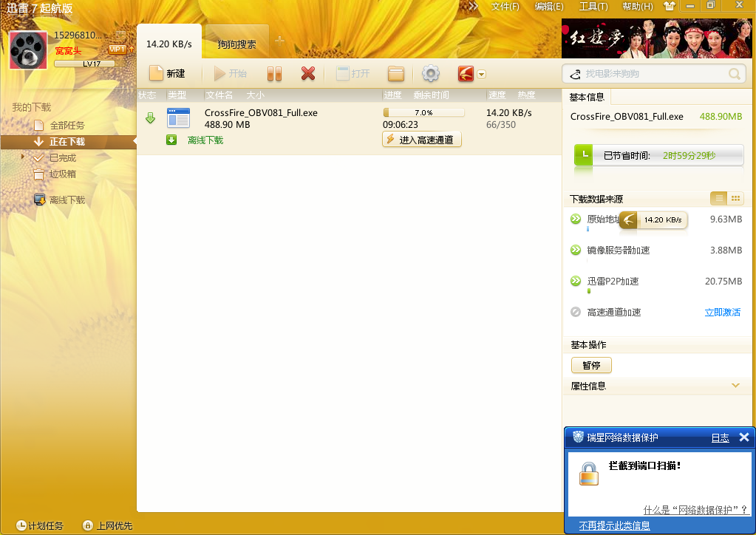Image resolution: width=756 pixels, height=535 pixels.
Task: Click the exe file type icon
Action: 178,118
